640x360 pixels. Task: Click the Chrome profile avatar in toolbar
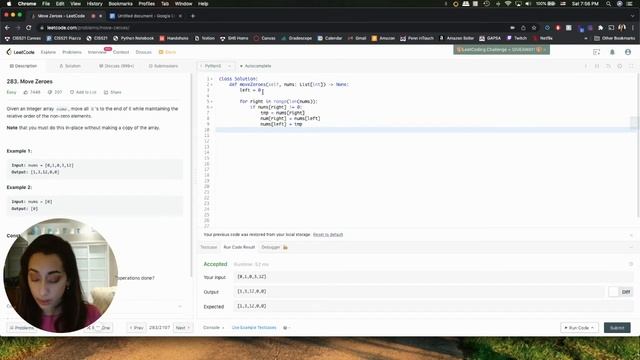pyautogui.click(x=622, y=28)
